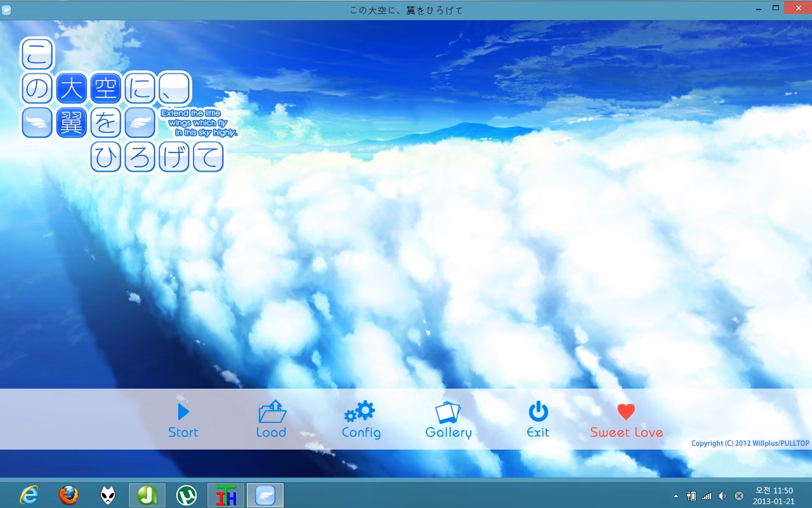Screen dimensions: 812x508
Task: Click the Sweet Love text label
Action: 627,432
